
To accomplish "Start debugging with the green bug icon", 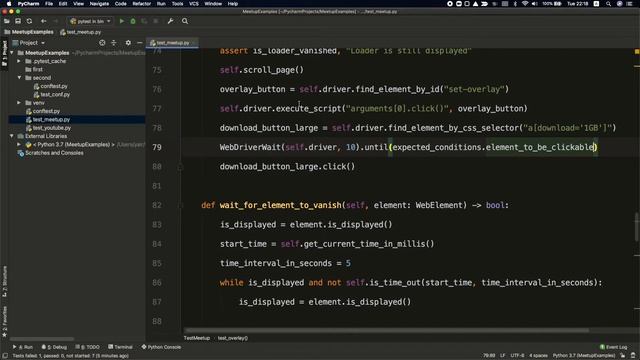I will (x=133, y=21).
